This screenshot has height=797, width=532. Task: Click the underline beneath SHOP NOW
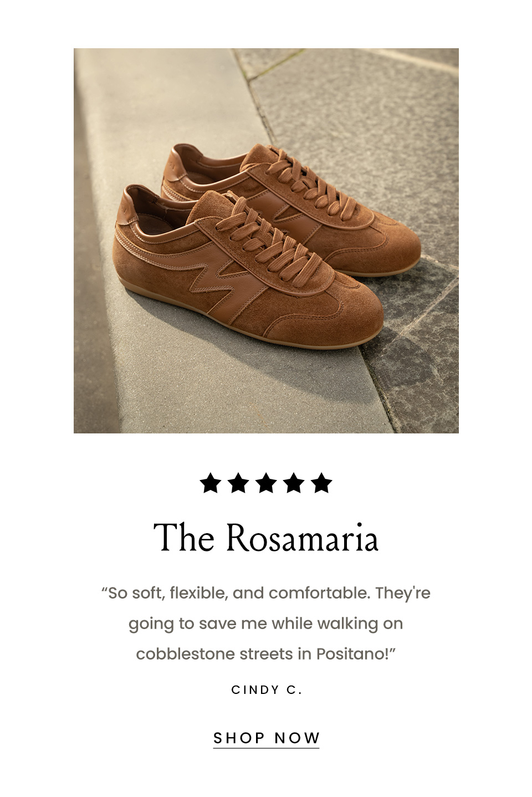click(x=266, y=747)
